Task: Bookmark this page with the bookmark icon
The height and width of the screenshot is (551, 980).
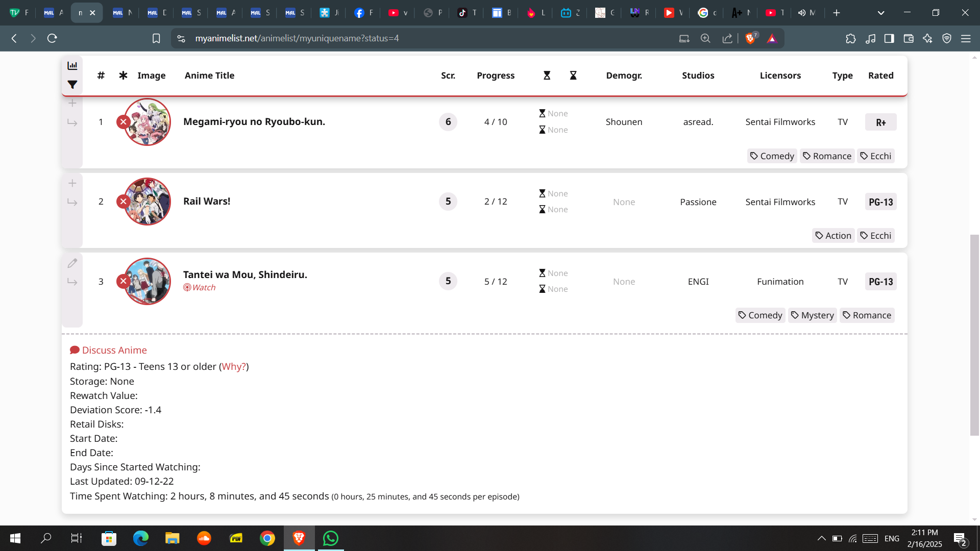Action: point(156,38)
